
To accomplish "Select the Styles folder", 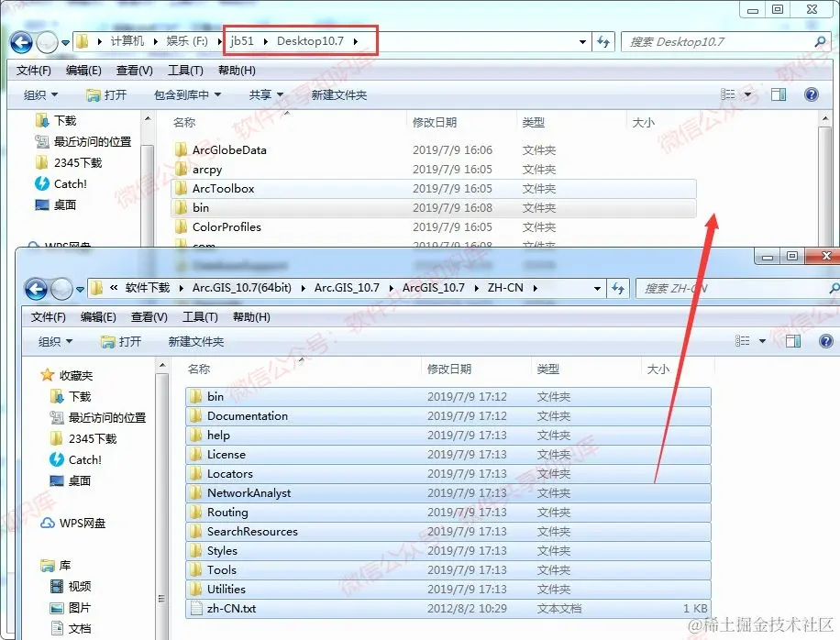I will click(448, 551).
